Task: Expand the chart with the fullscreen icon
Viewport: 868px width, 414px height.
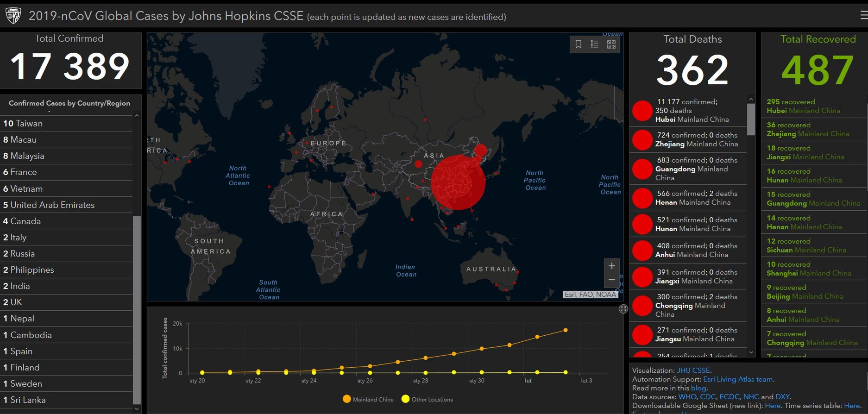Action: click(623, 309)
